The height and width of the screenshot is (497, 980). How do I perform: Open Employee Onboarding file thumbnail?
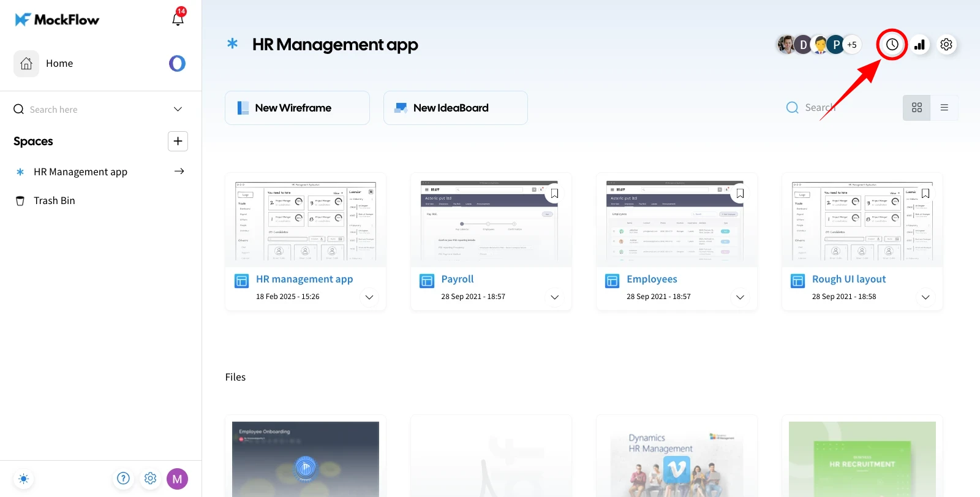306,459
